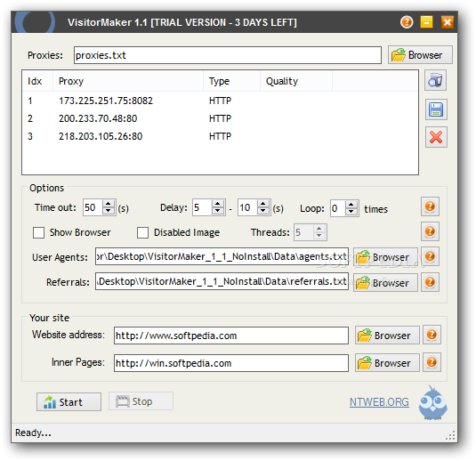Click the Referrals path field
Viewport: 476px width, 461px height.
point(222,281)
